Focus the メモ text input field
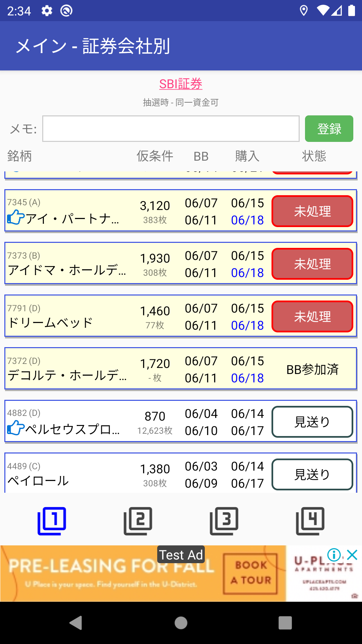 click(x=171, y=129)
